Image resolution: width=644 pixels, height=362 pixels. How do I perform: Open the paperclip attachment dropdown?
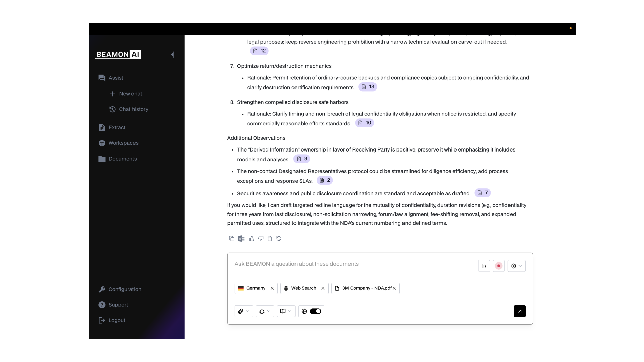(244, 311)
